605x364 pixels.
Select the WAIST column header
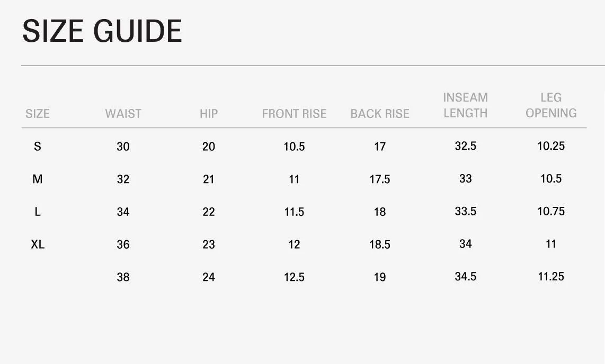coord(123,114)
